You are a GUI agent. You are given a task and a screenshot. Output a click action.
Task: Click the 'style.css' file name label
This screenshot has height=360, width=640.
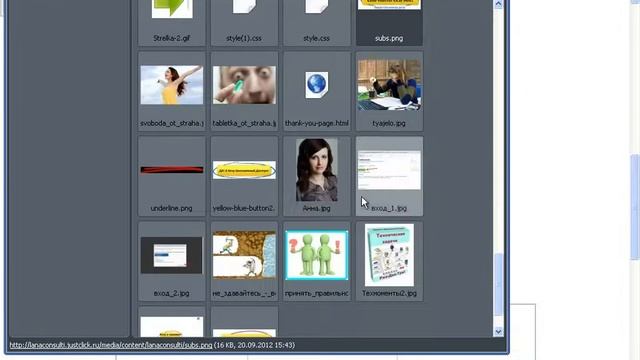coord(316,38)
